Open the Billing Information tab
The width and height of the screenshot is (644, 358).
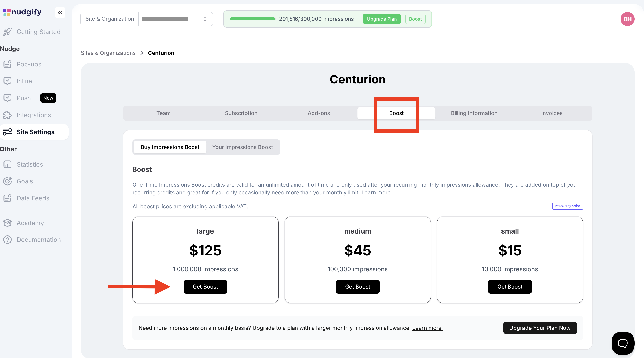pos(474,113)
